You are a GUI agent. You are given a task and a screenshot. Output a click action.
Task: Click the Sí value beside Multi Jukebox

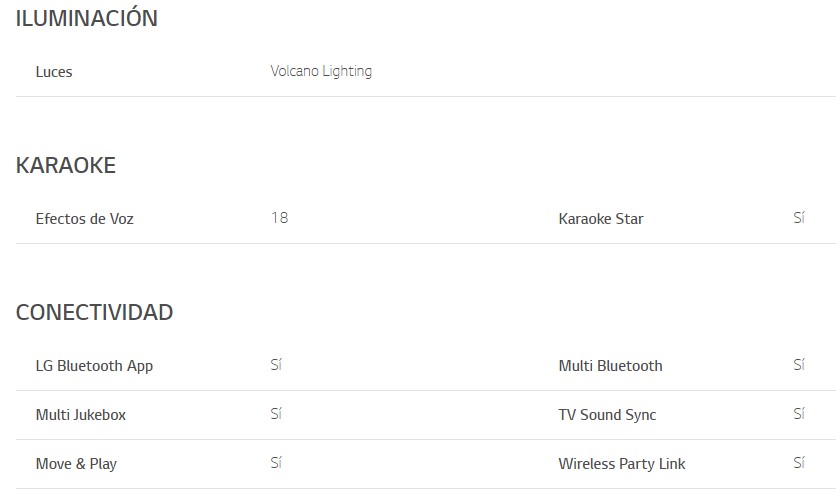click(x=276, y=414)
